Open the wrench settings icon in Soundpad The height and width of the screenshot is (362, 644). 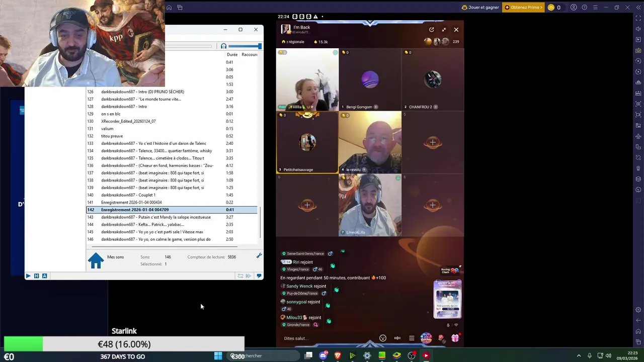(259, 256)
